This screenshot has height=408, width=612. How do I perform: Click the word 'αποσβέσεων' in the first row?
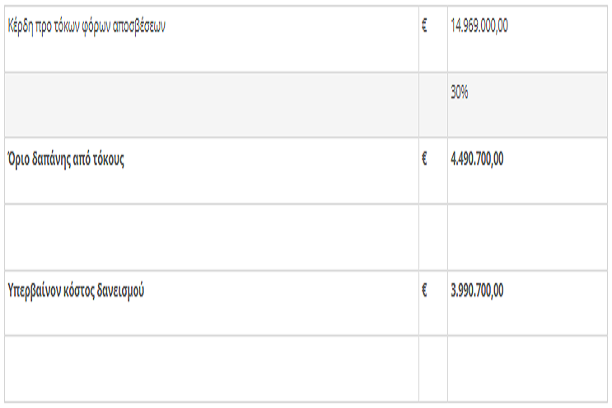pyautogui.click(x=139, y=27)
